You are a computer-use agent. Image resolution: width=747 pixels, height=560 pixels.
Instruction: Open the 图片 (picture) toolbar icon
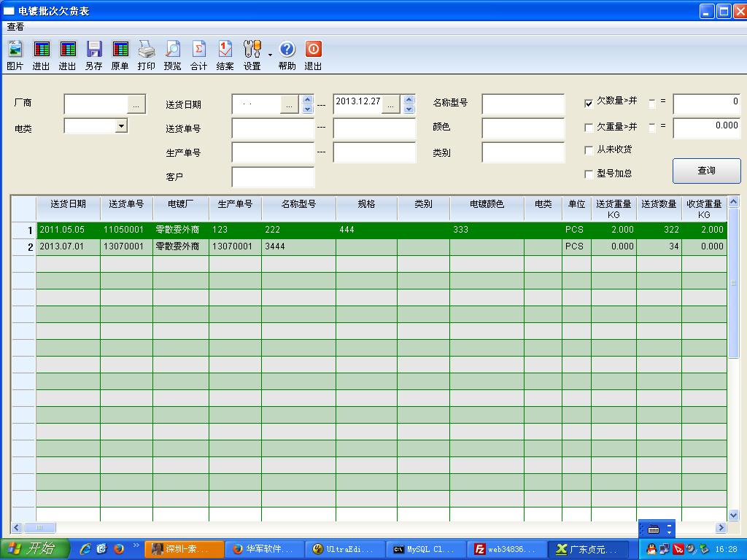pos(15,55)
